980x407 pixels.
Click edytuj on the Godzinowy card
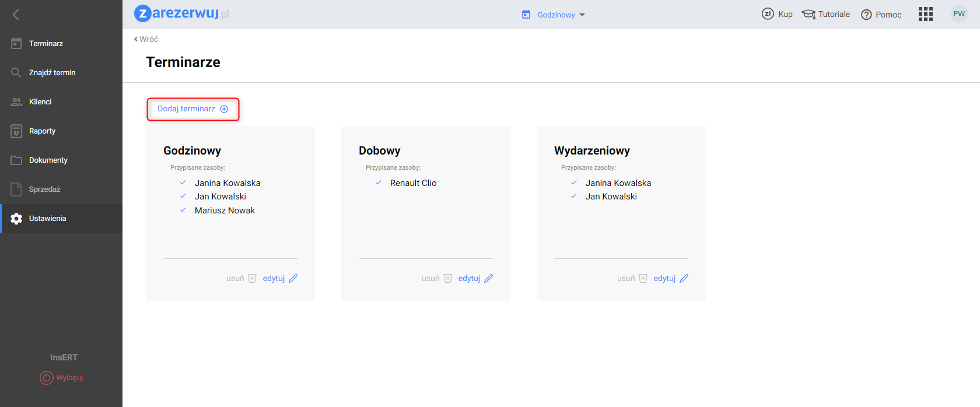click(274, 278)
